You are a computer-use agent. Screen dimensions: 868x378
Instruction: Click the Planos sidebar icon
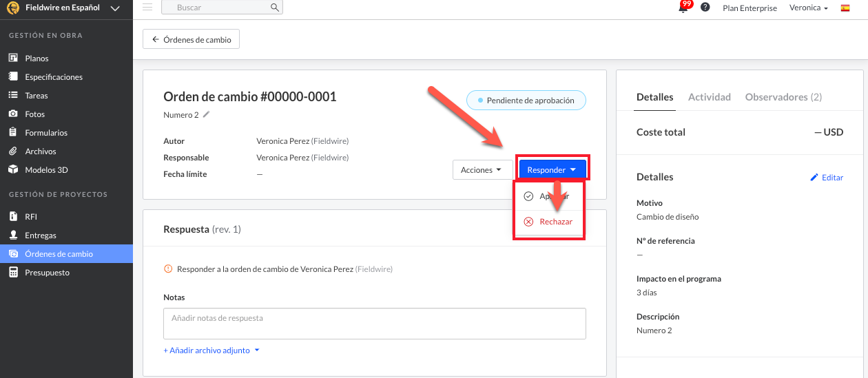[x=12, y=58]
